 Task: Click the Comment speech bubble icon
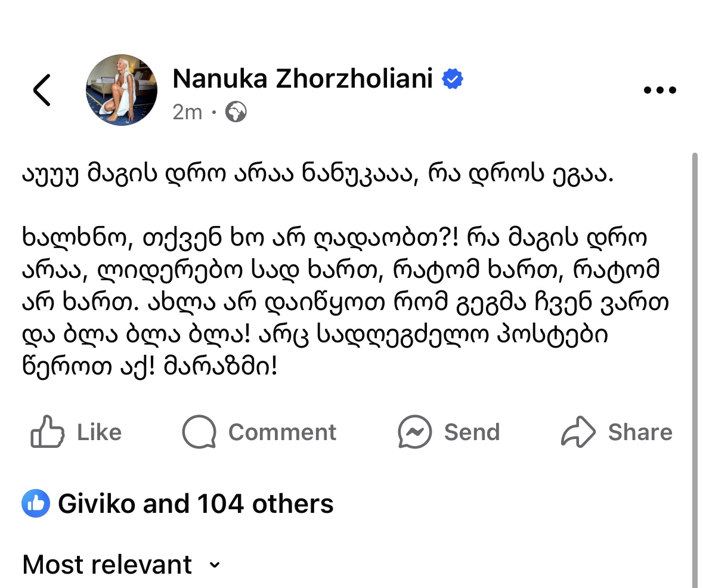pyautogui.click(x=199, y=432)
